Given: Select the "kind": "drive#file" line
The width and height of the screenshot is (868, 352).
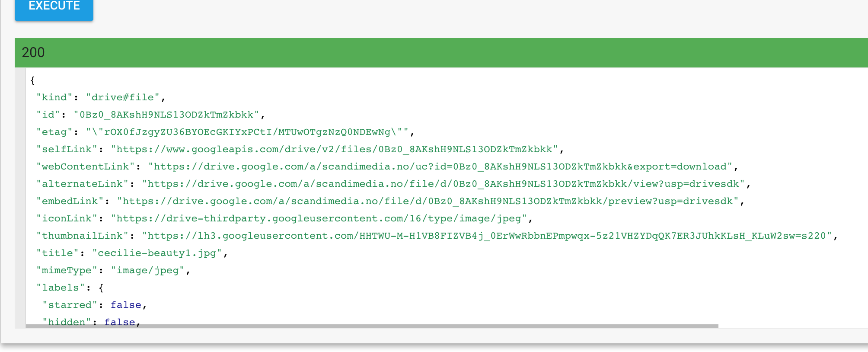Looking at the screenshot, I should tap(101, 97).
